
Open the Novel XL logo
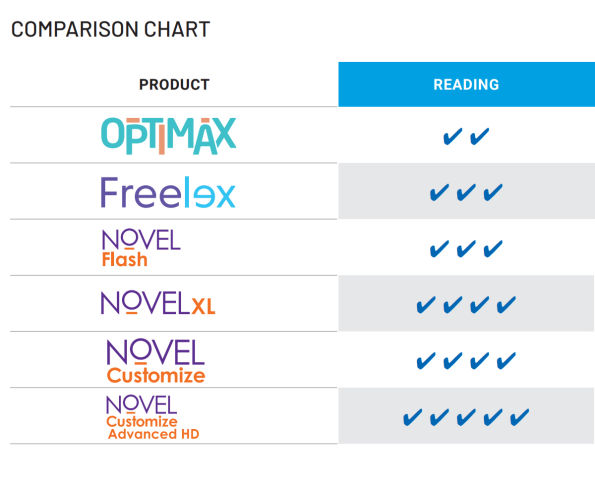pyautogui.click(x=158, y=303)
